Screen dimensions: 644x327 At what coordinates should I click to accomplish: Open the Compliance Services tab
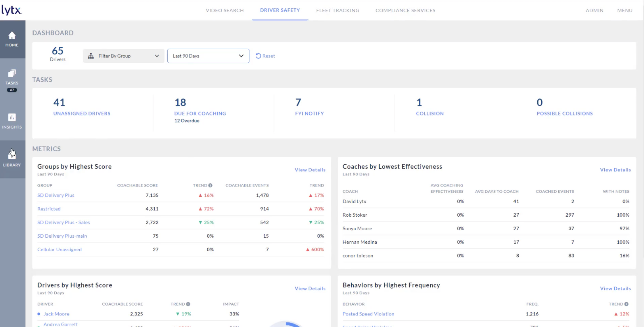point(405,10)
